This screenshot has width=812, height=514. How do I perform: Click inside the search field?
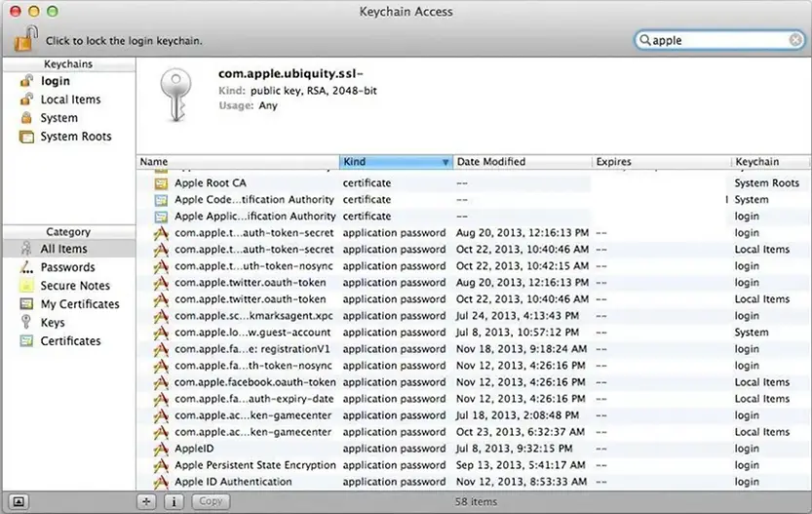(x=719, y=40)
